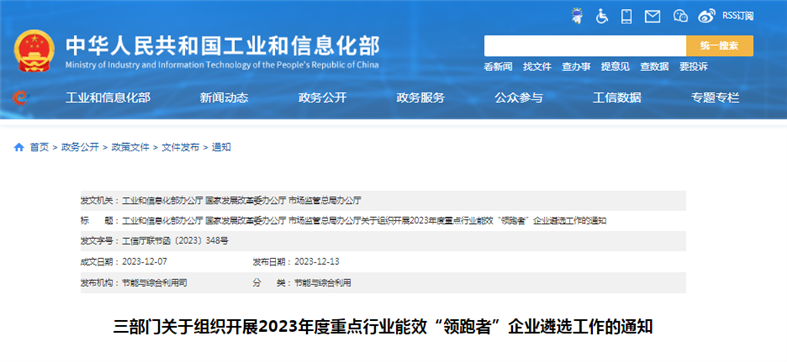This screenshot has height=362, width=787.
Task: Click the home icon in breadcrumb
Action: point(19,147)
